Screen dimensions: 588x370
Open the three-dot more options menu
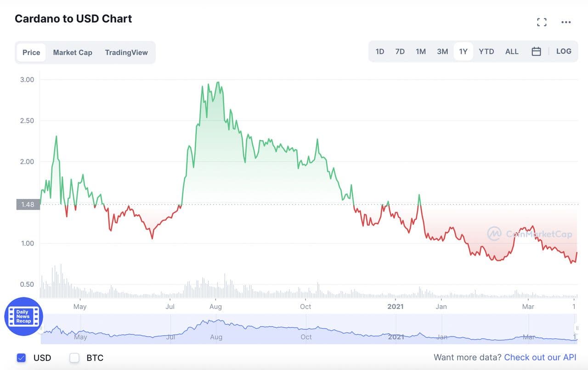click(x=566, y=22)
